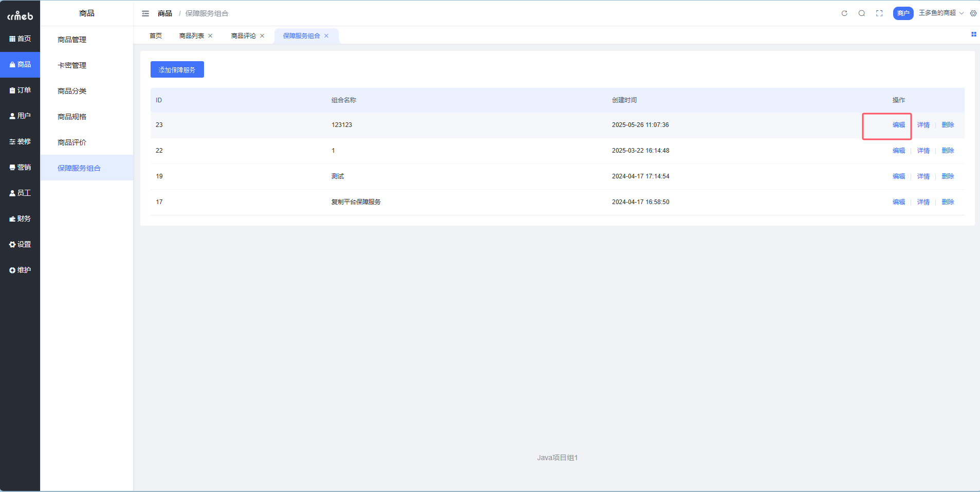Switch to the 首页 tab
The image size is (980, 492).
[156, 36]
